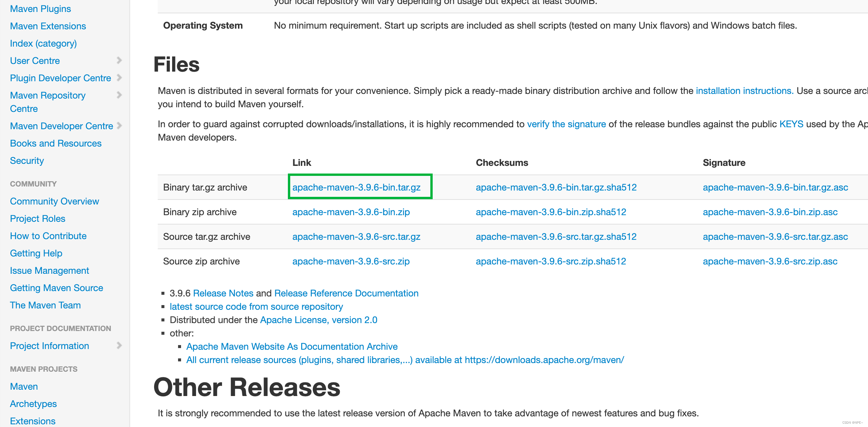Open Index (category) sidebar link
This screenshot has height=427, width=868.
point(44,44)
